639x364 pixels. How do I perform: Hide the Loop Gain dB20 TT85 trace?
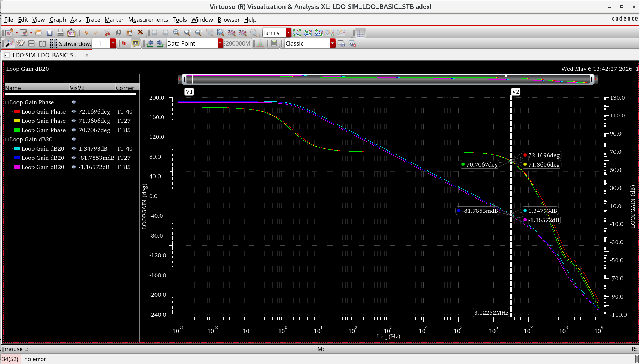click(74, 167)
